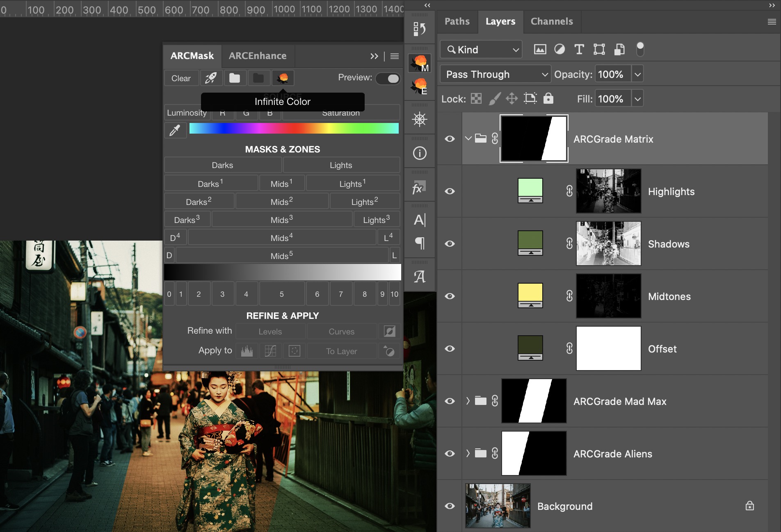The height and width of the screenshot is (532, 781).
Task: Lock image pixels with brush icon
Action: point(494,99)
